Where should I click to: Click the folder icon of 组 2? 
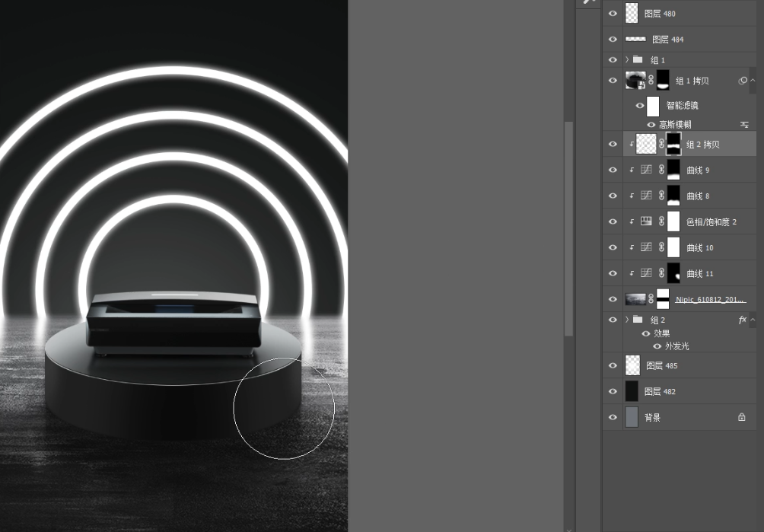tap(638, 319)
